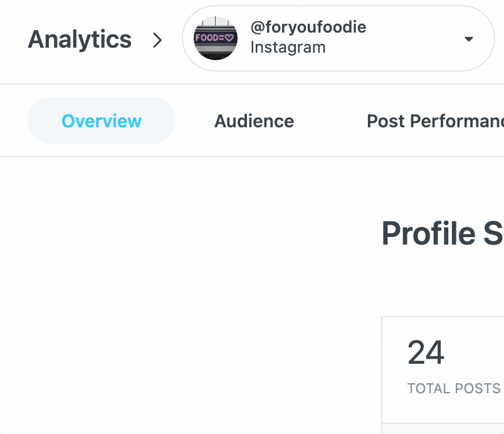Click the total posts value 24

(426, 352)
